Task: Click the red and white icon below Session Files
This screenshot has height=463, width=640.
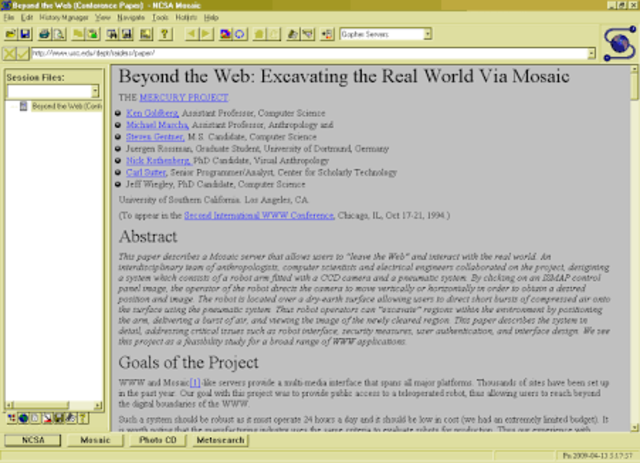Action: tap(47, 418)
